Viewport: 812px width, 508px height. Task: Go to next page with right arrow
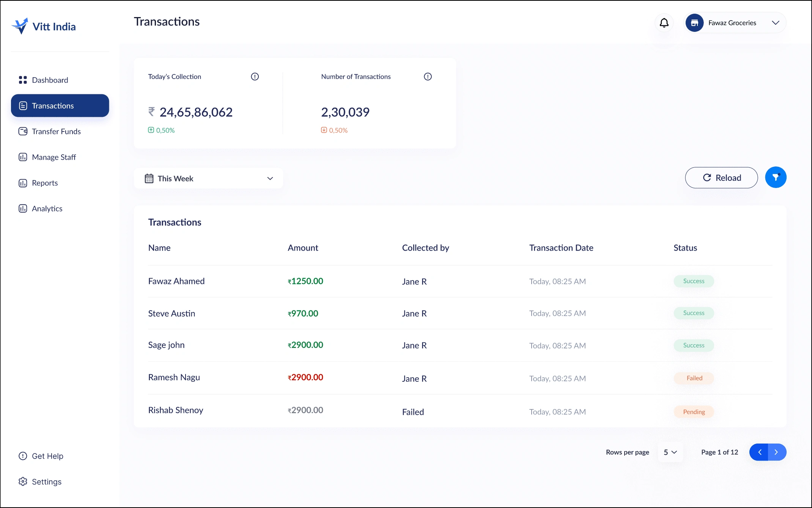pyautogui.click(x=777, y=452)
